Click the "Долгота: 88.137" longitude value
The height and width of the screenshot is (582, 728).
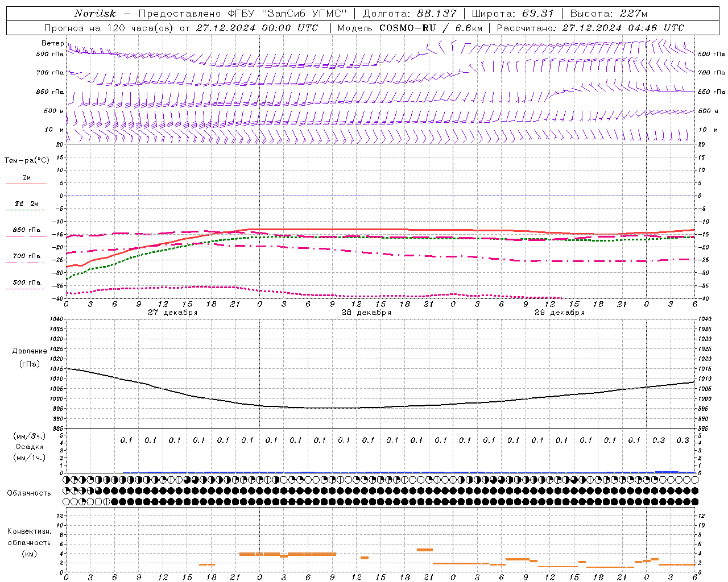click(x=409, y=14)
